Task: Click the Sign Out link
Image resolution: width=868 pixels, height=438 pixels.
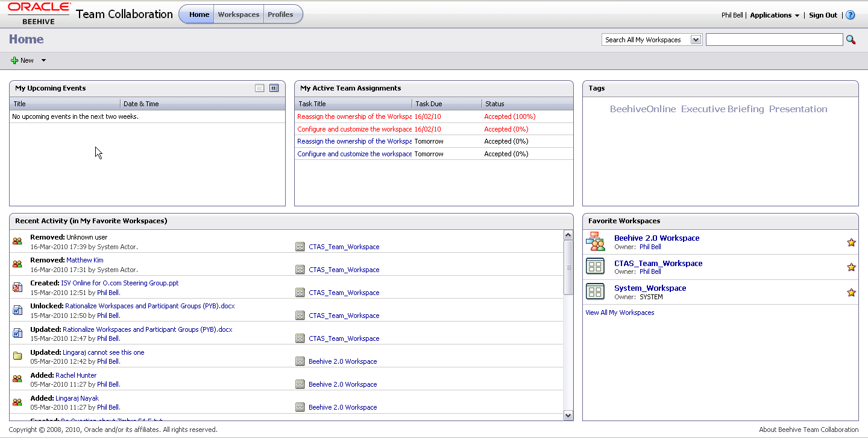Action: (823, 15)
